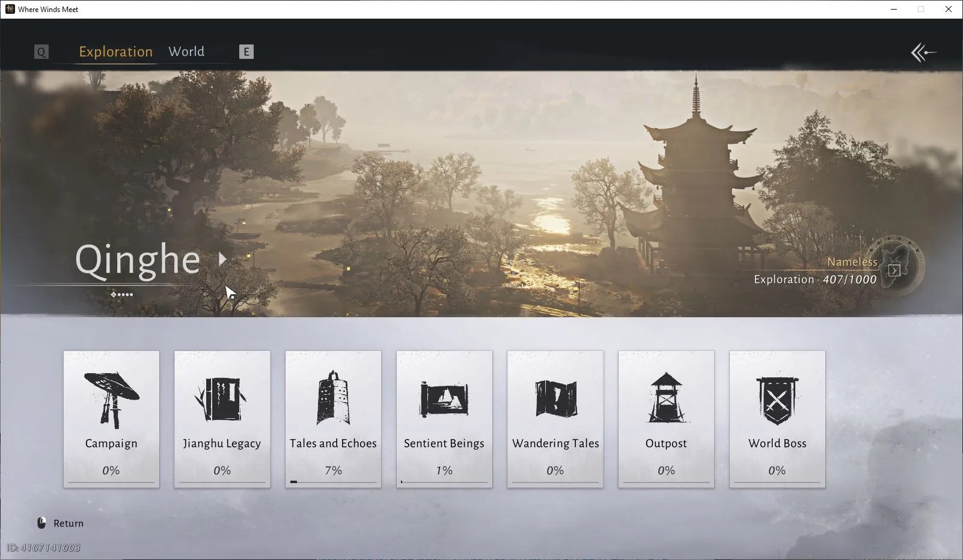Viewport: 963px width, 560px height.
Task: Click the region page indicator dots under Qinghe
Action: tap(121, 294)
